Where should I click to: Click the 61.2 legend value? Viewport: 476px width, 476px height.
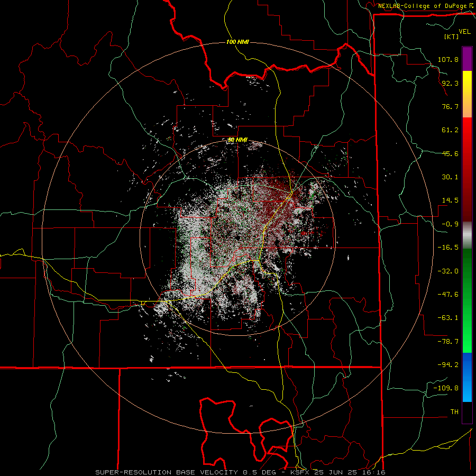pos(450,130)
